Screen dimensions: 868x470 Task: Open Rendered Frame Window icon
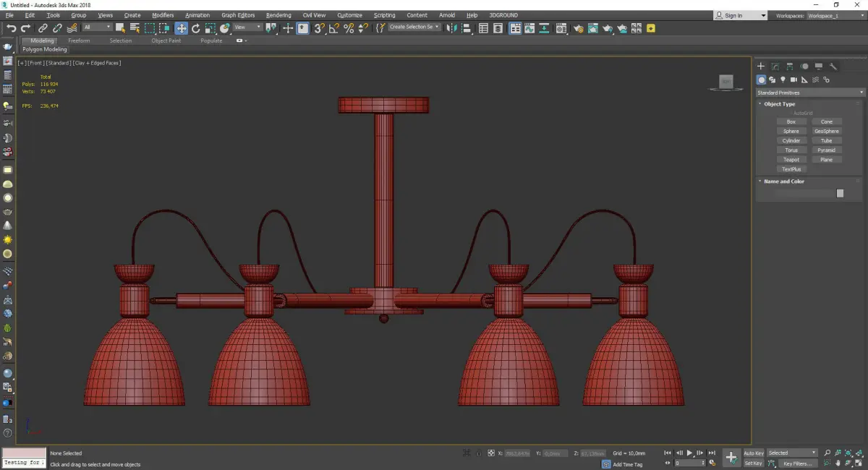coord(593,28)
